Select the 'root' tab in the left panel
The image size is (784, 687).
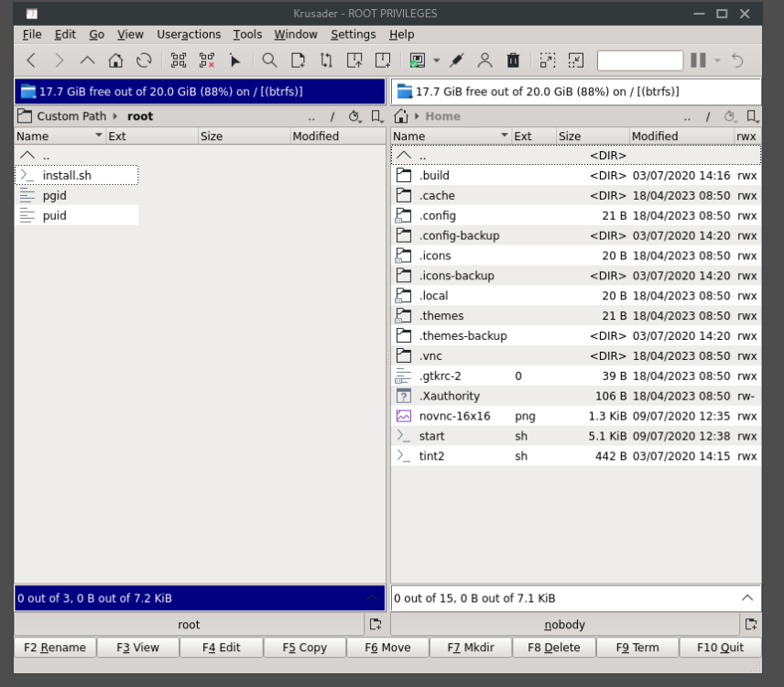[189, 625]
